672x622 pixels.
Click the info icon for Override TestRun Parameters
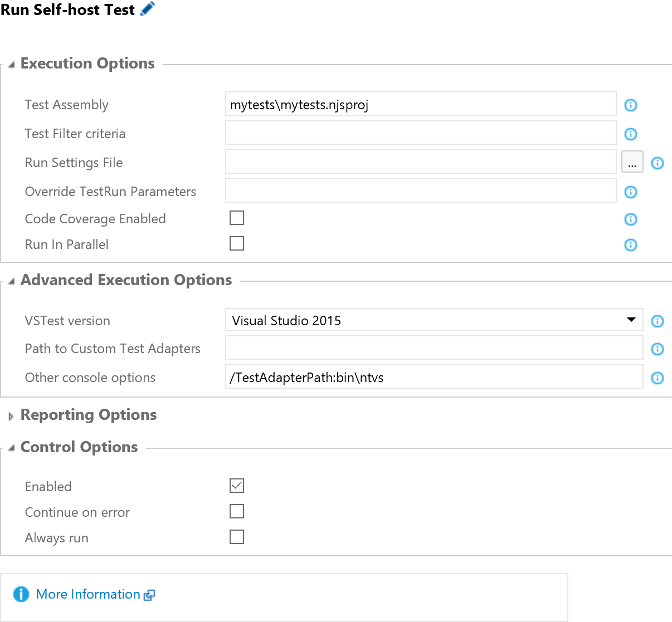point(630,192)
